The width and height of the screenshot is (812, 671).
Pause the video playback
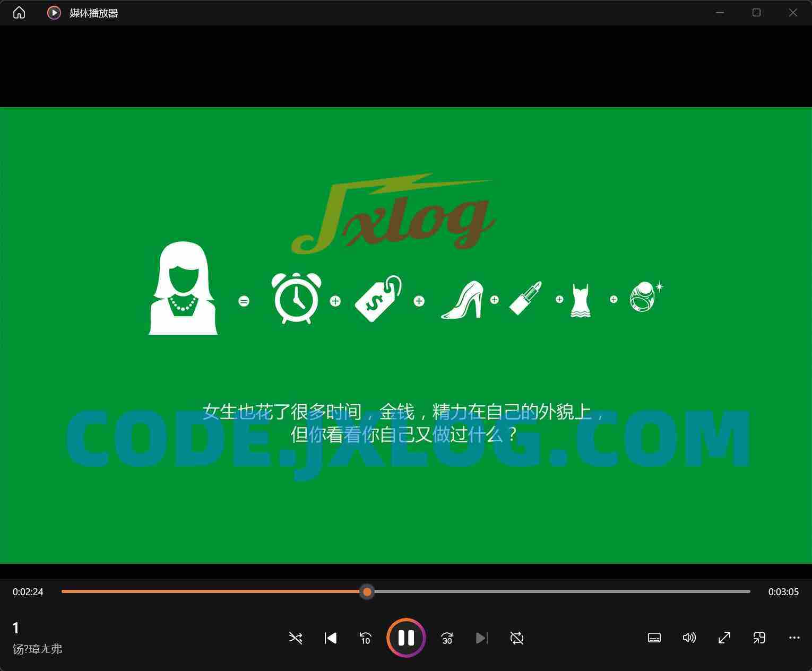406,638
